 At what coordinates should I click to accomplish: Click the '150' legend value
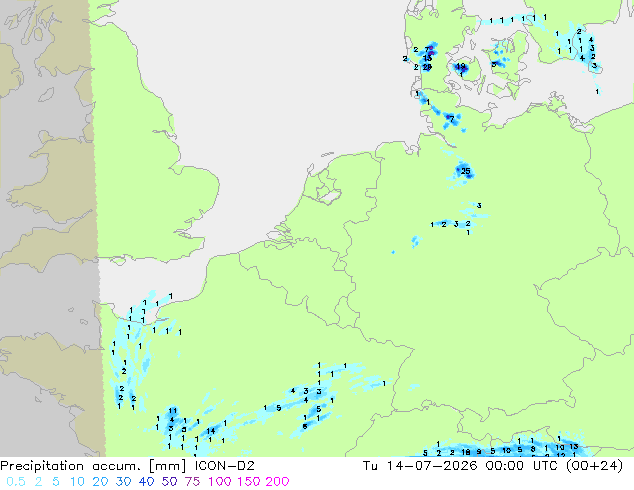coord(249,482)
